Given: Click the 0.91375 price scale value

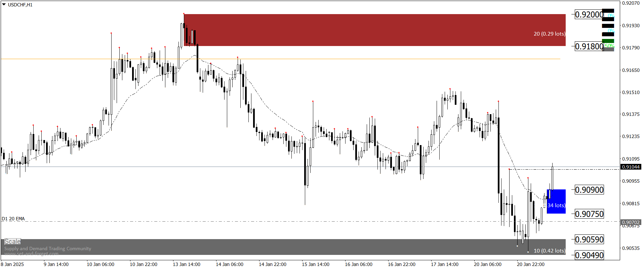Looking at the screenshot, I should 631,114.
